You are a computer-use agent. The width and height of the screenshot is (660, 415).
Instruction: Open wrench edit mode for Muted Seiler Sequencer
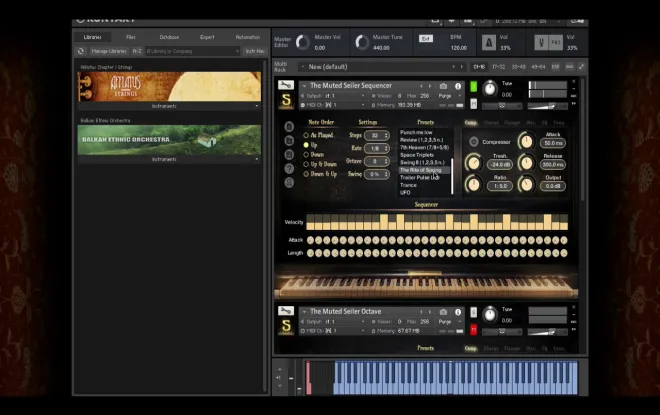point(286,85)
